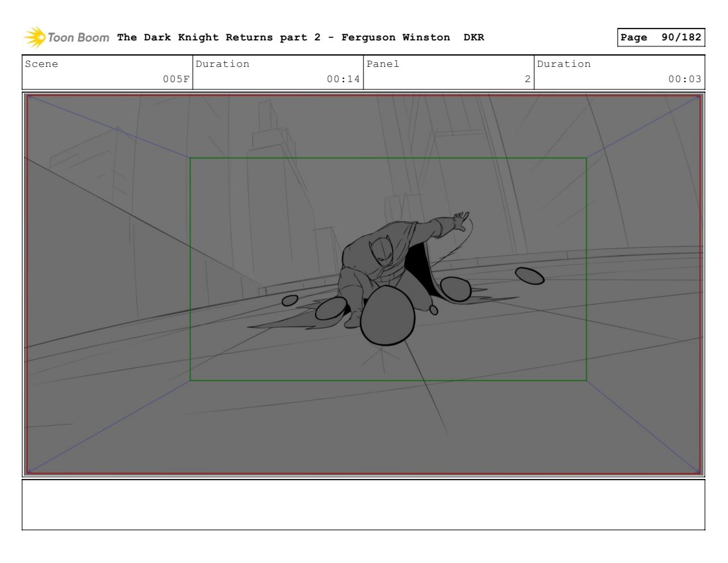Click the Toon Boom logo
The image size is (728, 563).
click(66, 37)
